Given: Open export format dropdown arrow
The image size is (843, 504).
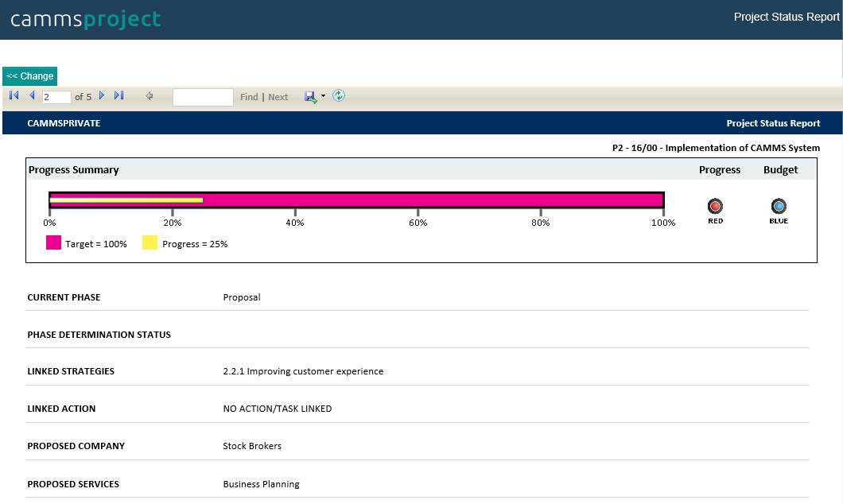Looking at the screenshot, I should click(323, 96).
